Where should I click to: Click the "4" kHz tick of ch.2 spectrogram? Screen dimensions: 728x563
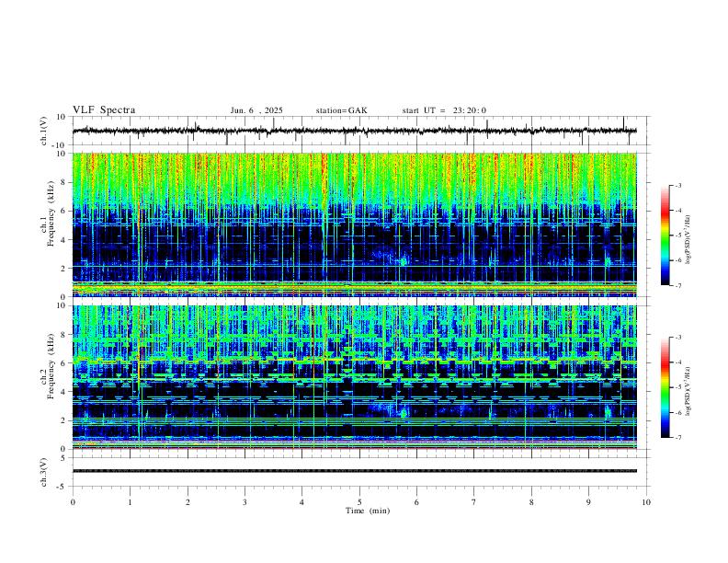coord(63,392)
